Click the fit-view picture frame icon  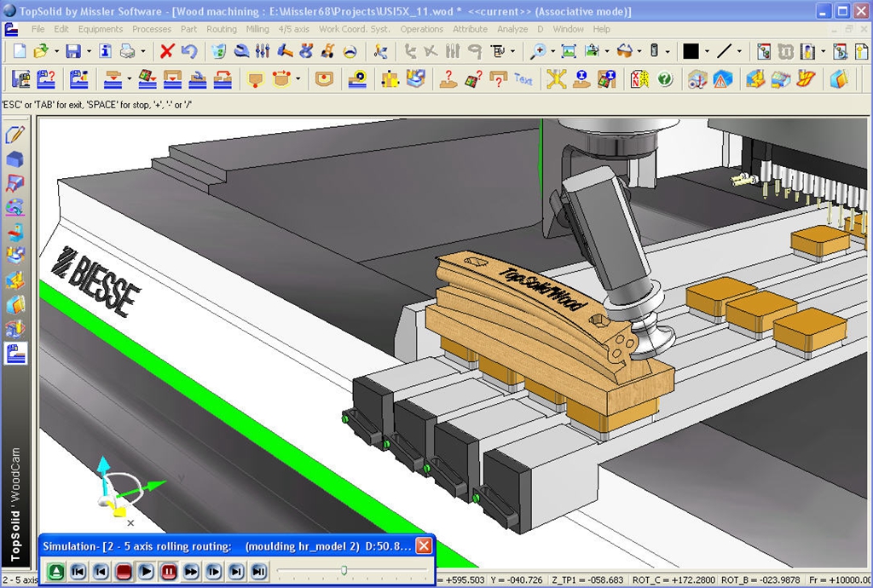[569, 52]
